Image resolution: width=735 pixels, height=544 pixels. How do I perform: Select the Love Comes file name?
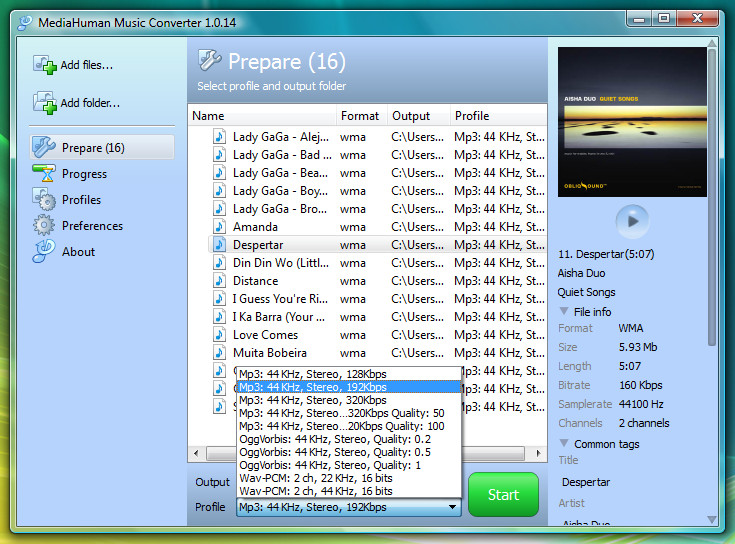click(265, 335)
